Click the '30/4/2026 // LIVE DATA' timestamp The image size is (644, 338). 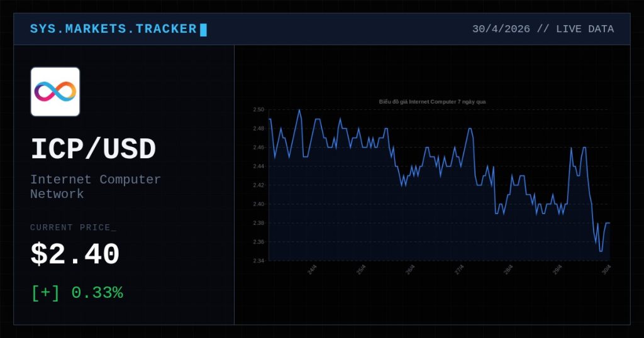tap(543, 29)
